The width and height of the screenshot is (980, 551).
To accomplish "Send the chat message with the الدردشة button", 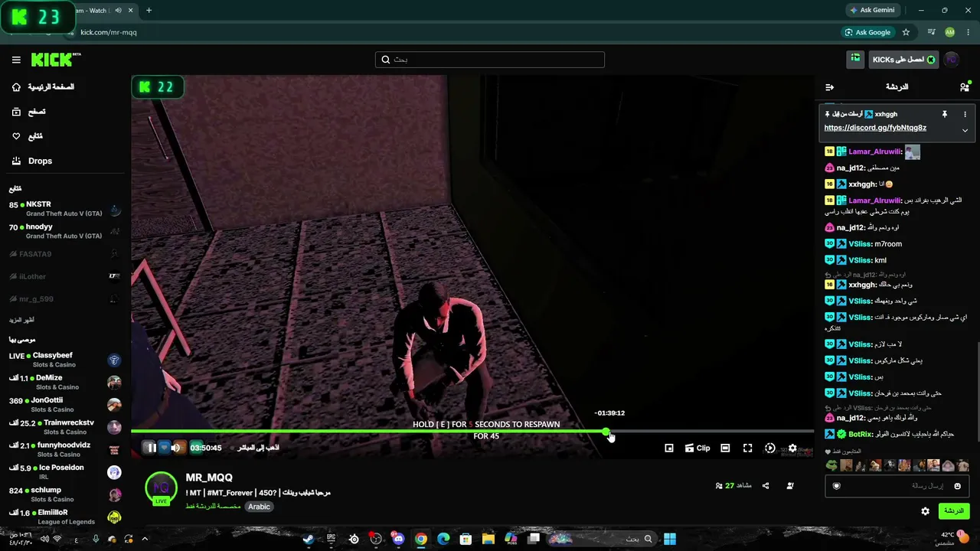I will click(x=953, y=511).
